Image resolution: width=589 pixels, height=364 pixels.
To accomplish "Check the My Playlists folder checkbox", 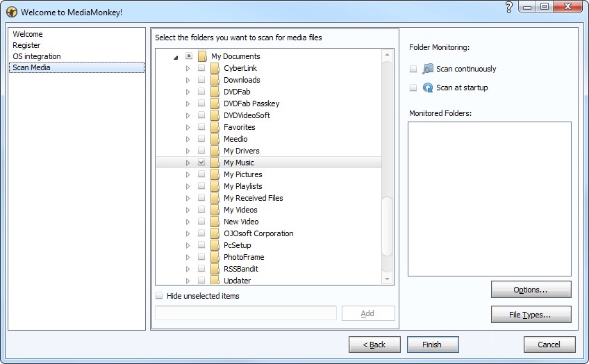I will point(201,186).
